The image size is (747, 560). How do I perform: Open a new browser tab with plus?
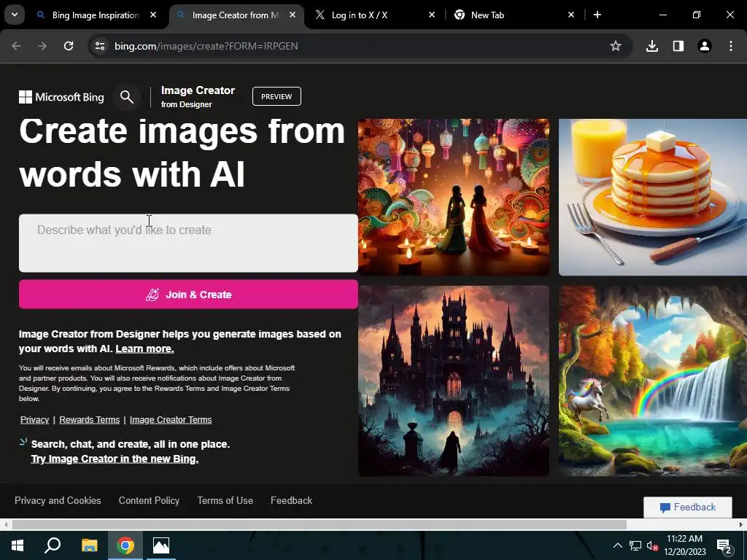tap(597, 15)
